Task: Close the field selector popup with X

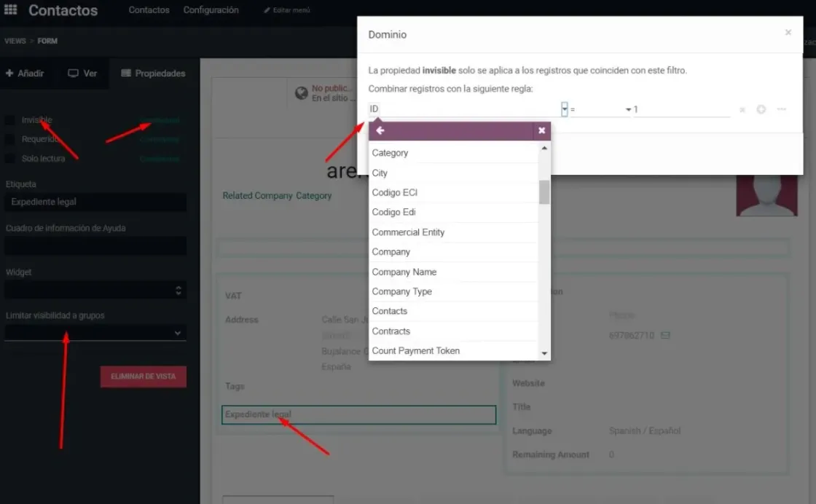Action: click(x=542, y=130)
